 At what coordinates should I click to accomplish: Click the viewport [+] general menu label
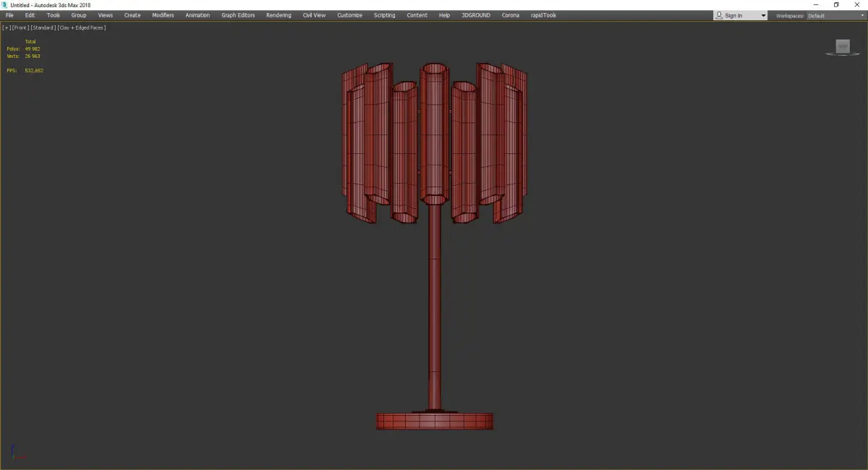(6, 27)
